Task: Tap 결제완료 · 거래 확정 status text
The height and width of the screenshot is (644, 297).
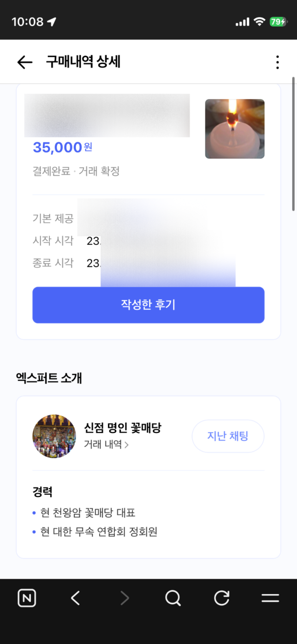Action: click(76, 171)
